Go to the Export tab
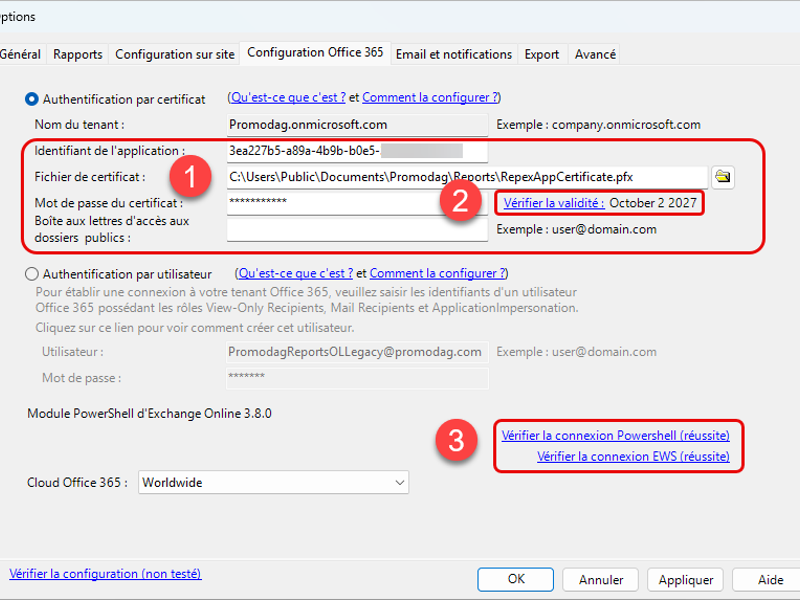Image resolution: width=800 pixels, height=600 pixels. pyautogui.click(x=542, y=54)
